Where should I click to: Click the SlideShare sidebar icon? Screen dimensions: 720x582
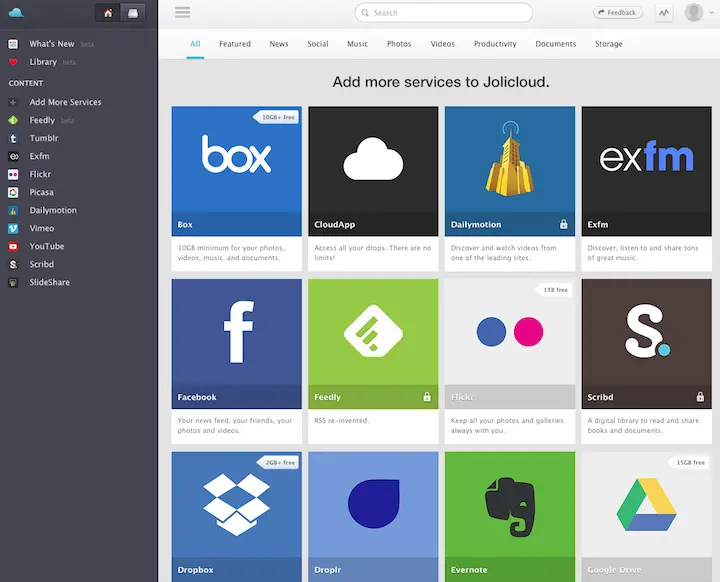[13, 283]
